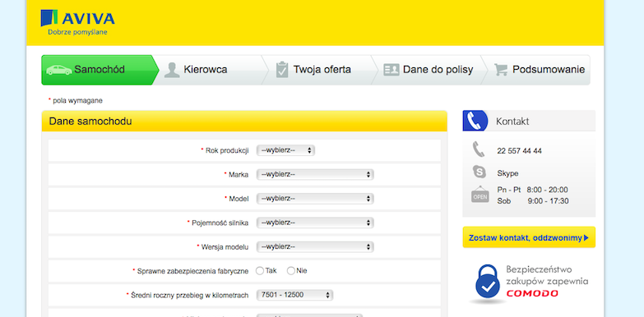This screenshot has width=644, height=317.
Task: Click the Sob 9:00 - 17:30 hours
Action: click(533, 201)
